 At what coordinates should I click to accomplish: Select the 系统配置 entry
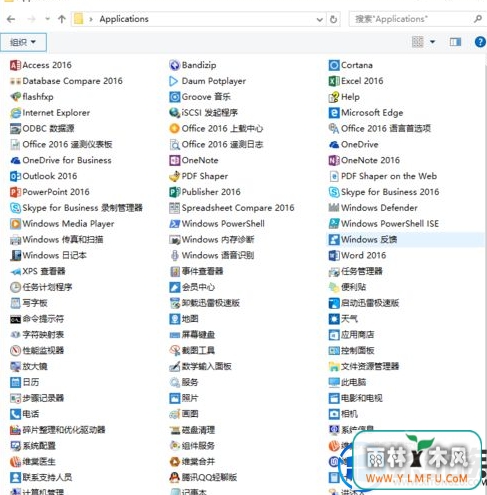pyautogui.click(x=33, y=446)
